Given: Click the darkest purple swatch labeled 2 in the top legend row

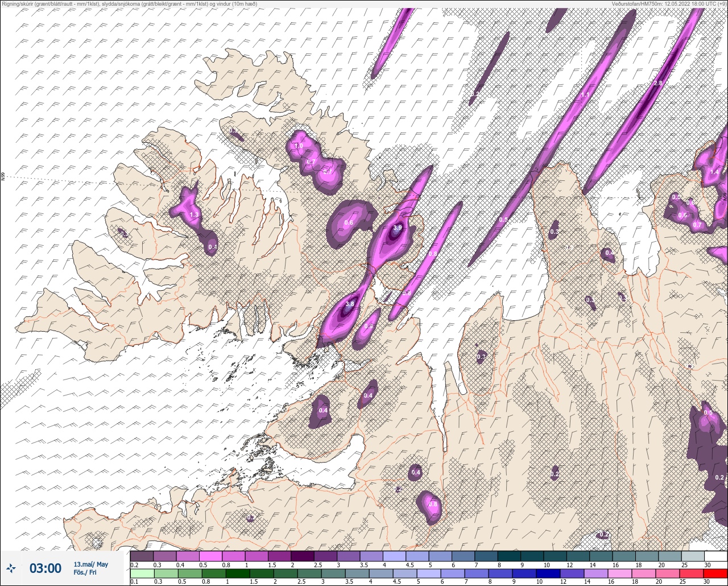Looking at the screenshot, I should [x=302, y=556].
